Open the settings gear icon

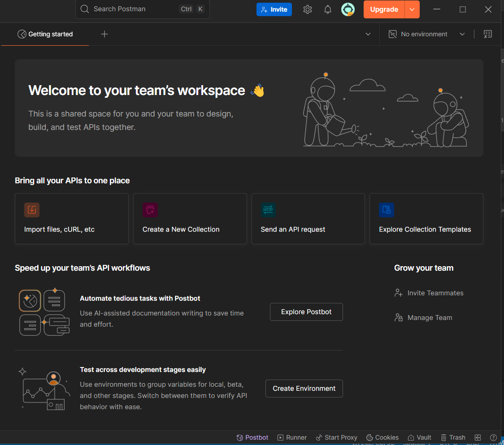[x=307, y=9]
